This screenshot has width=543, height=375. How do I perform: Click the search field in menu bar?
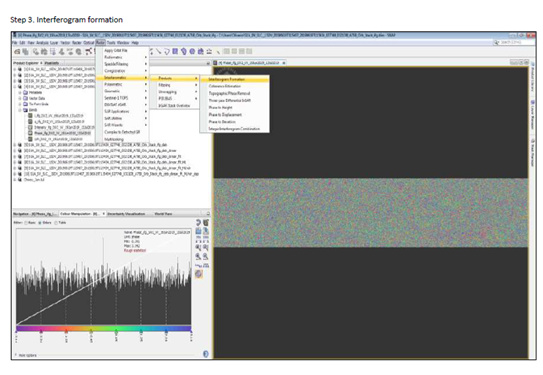tap(513, 42)
